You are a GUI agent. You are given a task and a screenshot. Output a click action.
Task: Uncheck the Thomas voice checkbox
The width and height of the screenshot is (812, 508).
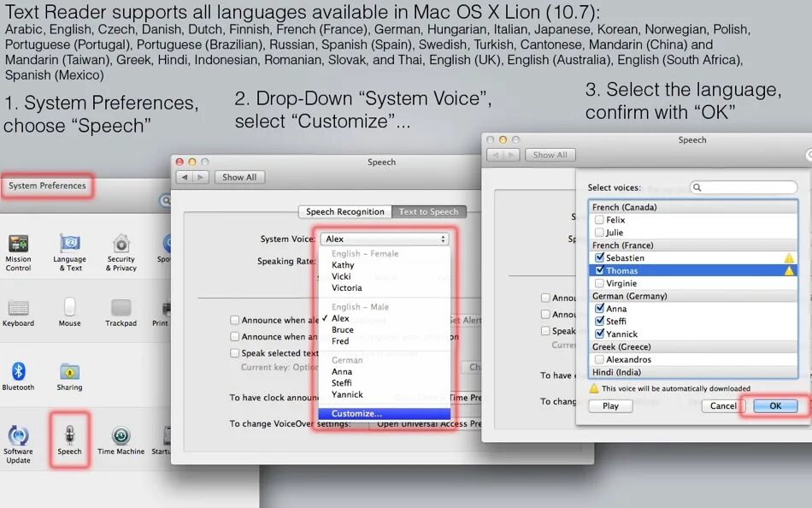click(x=599, y=270)
